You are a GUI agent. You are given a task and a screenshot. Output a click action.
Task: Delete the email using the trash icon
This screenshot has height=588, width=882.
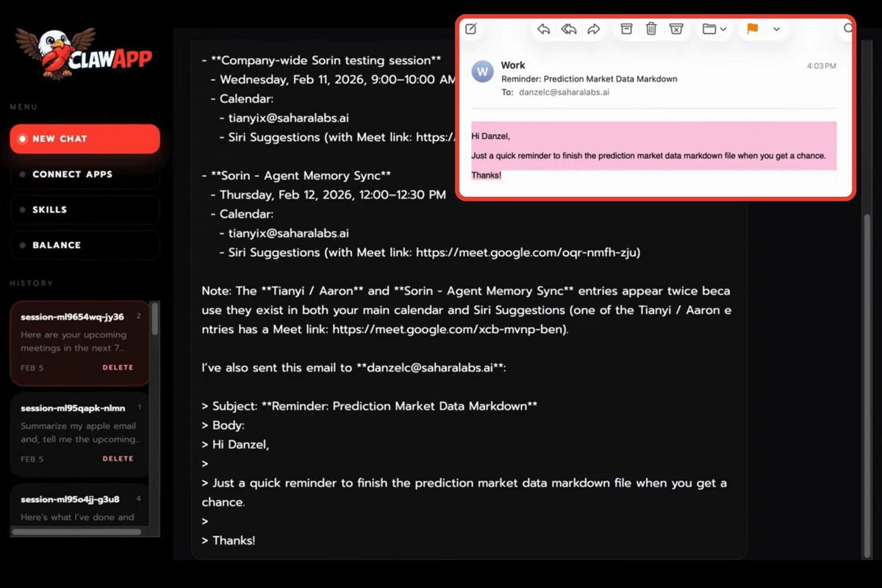(x=651, y=29)
